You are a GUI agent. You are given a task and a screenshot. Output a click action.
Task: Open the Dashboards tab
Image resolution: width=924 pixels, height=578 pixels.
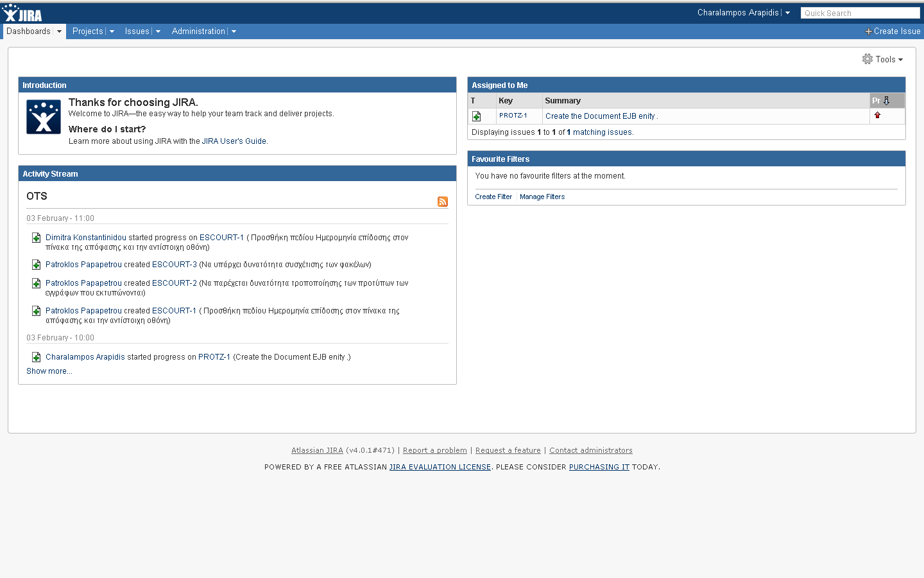tap(28, 31)
